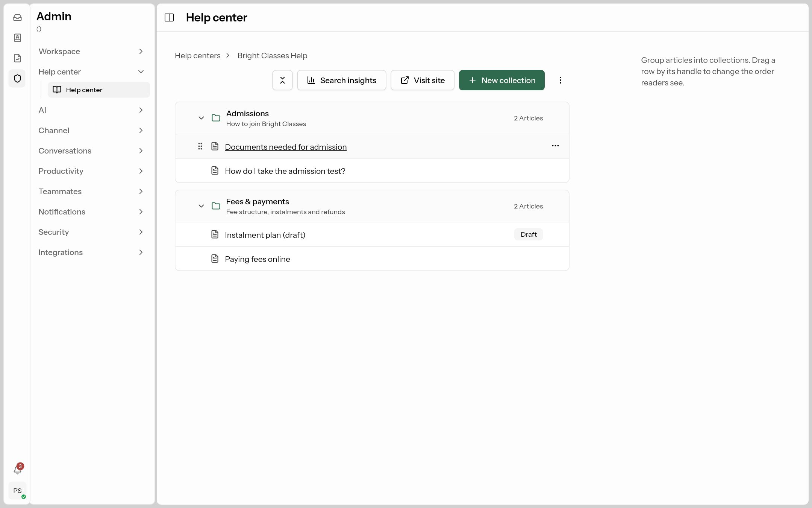The height and width of the screenshot is (508, 812).
Task: Click the Admissions folder icon
Action: 216,118
